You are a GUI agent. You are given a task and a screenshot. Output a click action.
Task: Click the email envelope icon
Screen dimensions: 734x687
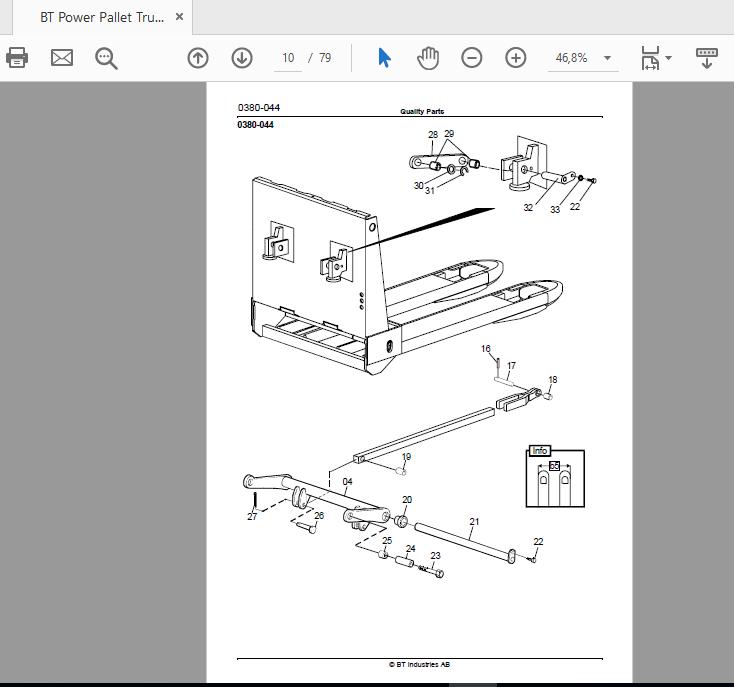62,58
